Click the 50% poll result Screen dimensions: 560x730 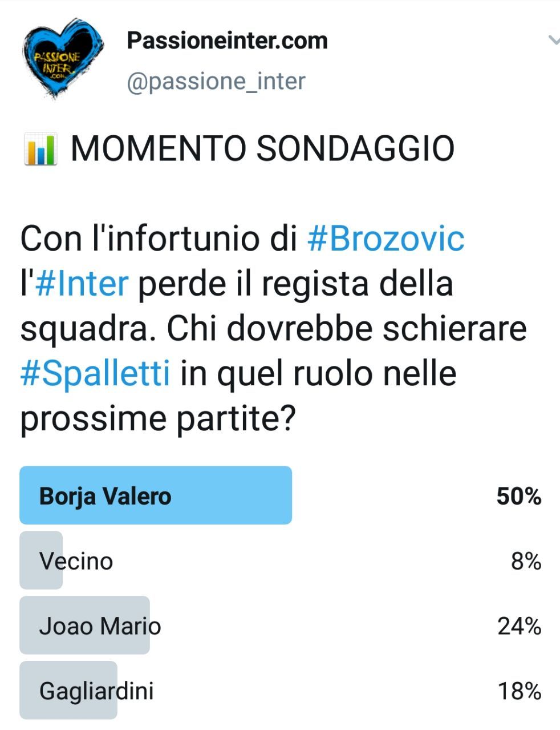point(518,496)
